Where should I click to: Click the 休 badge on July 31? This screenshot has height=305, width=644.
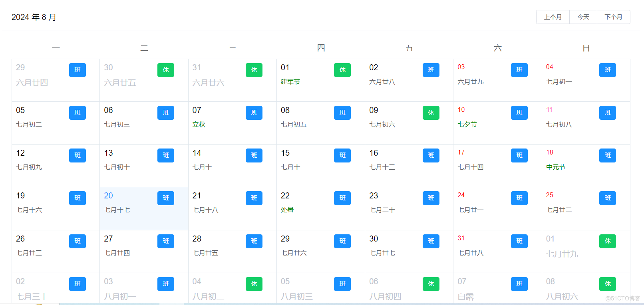point(254,70)
